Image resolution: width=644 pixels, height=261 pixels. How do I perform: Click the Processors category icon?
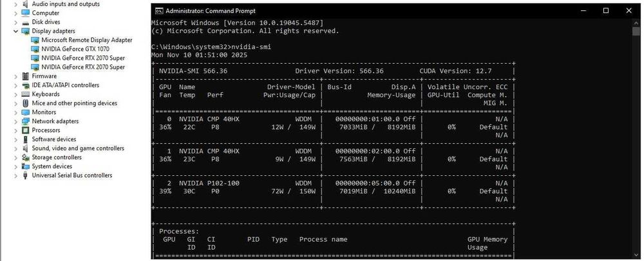click(x=26, y=130)
